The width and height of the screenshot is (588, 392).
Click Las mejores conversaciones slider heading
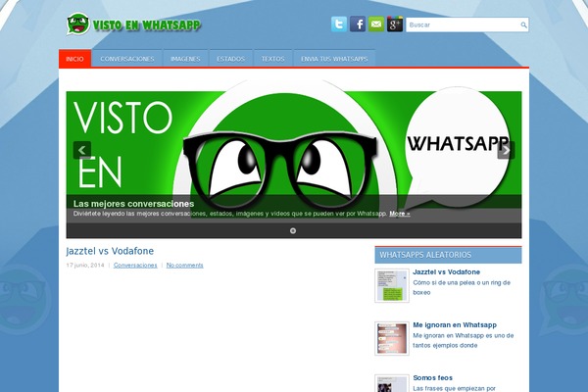click(x=134, y=204)
